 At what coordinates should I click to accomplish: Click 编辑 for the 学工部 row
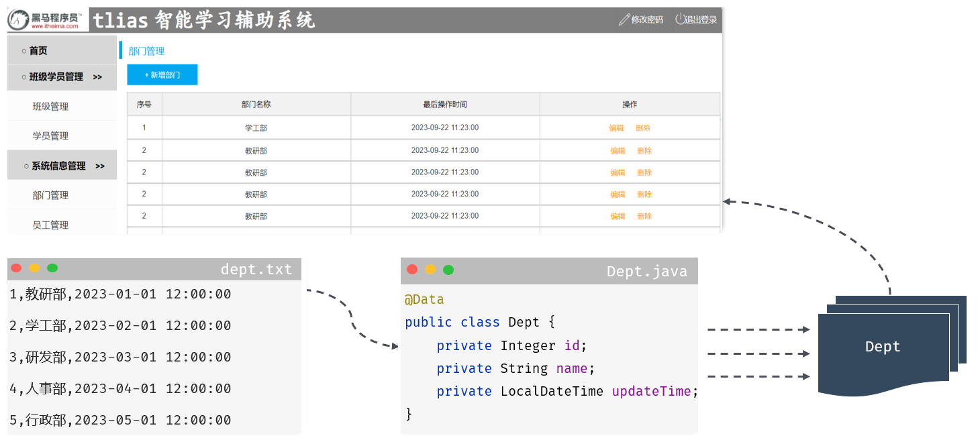point(616,128)
